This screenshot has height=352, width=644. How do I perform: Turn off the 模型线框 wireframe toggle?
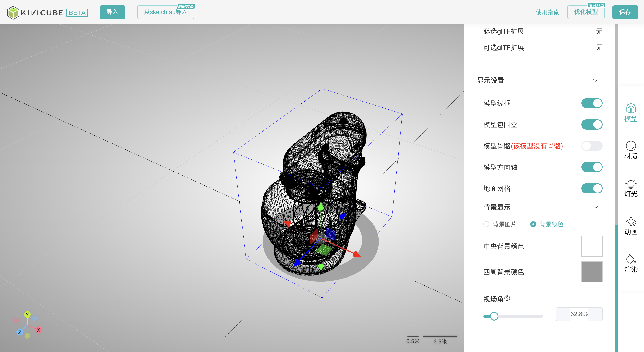click(592, 103)
